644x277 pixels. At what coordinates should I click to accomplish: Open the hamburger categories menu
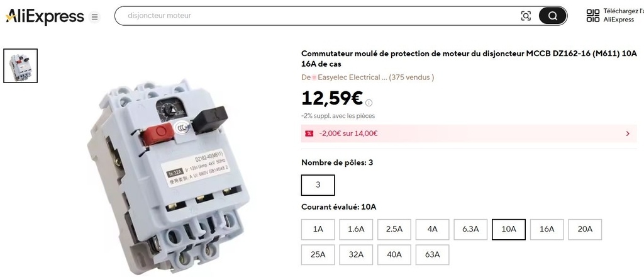(94, 17)
